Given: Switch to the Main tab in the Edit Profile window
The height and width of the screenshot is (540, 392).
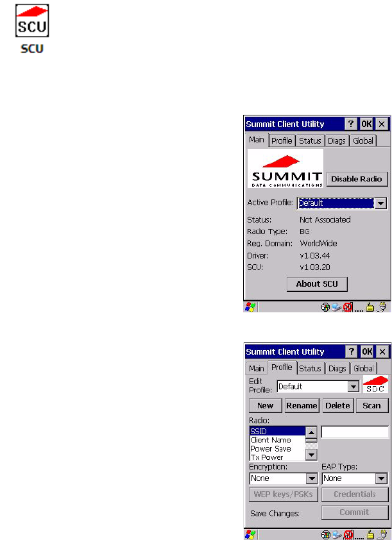Looking at the screenshot, I should 257,369.
